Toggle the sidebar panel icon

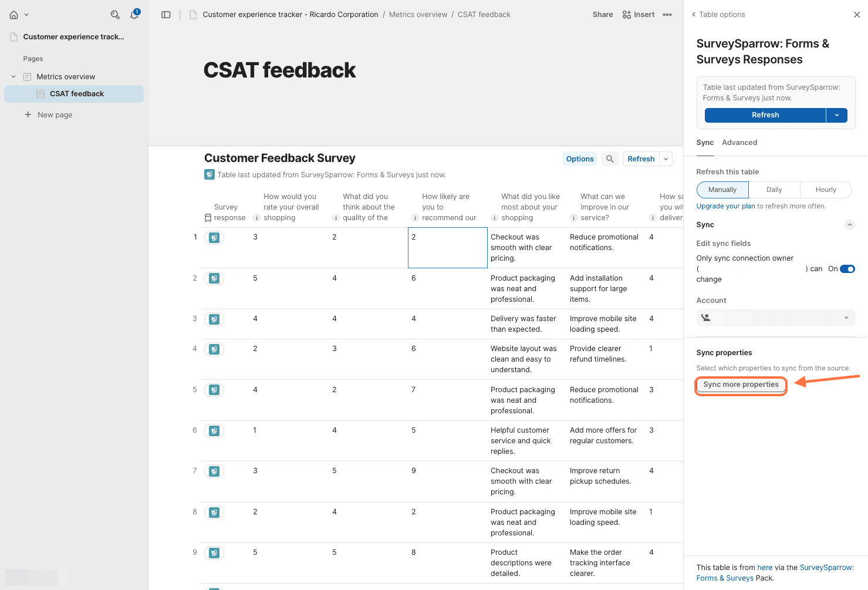(x=166, y=15)
